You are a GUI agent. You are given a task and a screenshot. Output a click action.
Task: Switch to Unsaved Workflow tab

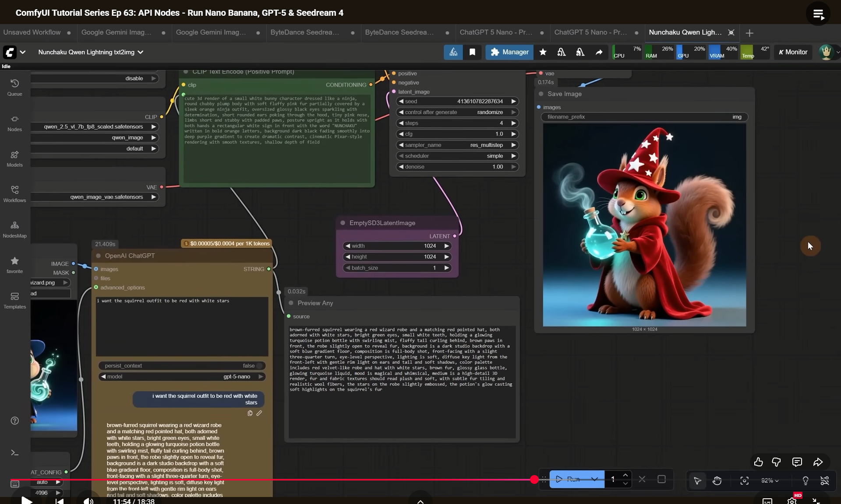32,32
